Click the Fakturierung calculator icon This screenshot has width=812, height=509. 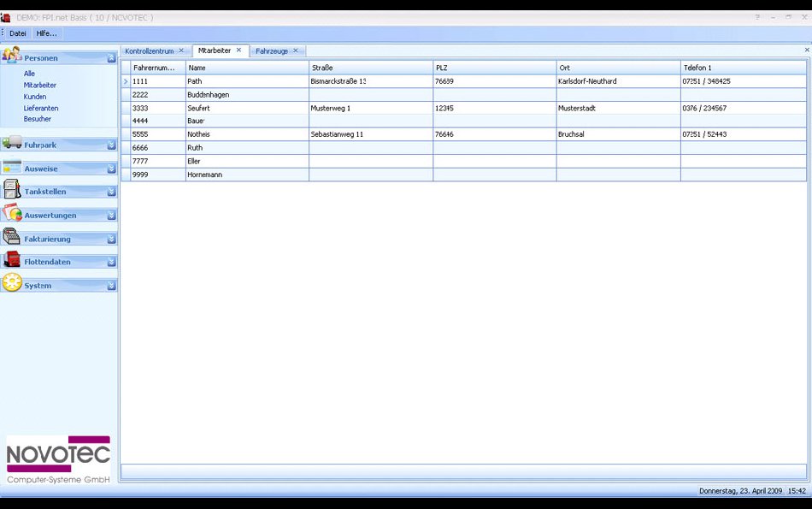[x=11, y=238]
